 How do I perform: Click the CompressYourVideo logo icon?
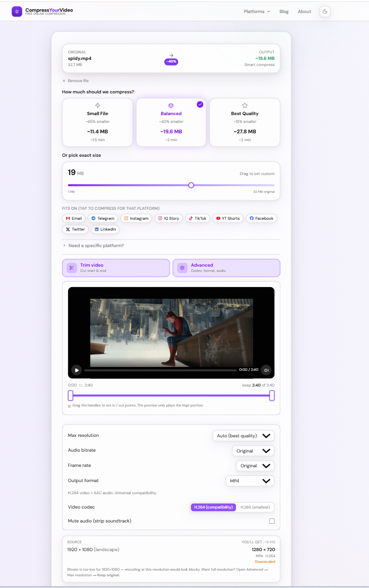16,11
